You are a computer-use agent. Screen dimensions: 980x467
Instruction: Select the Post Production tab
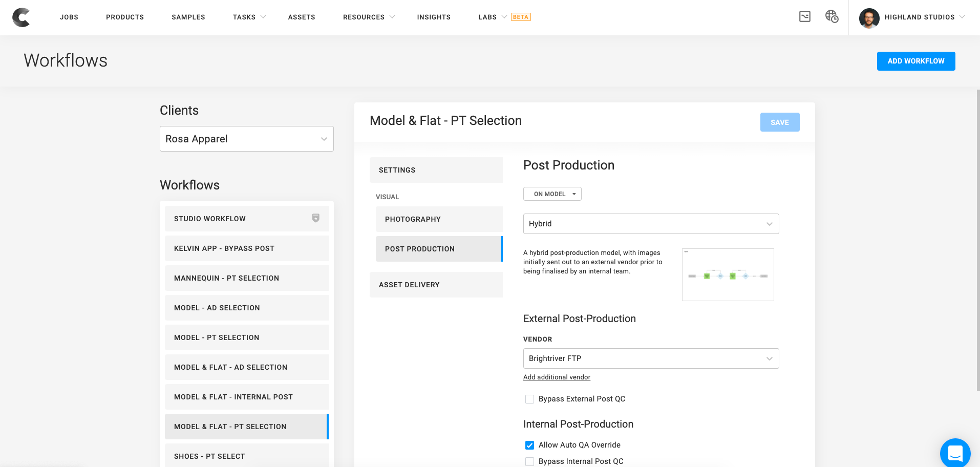coord(439,249)
